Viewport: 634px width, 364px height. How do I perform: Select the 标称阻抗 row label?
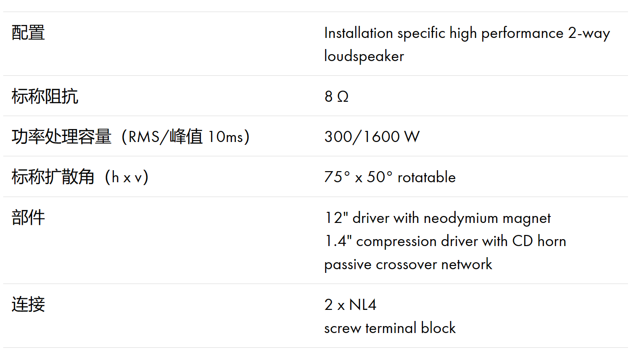click(x=45, y=96)
